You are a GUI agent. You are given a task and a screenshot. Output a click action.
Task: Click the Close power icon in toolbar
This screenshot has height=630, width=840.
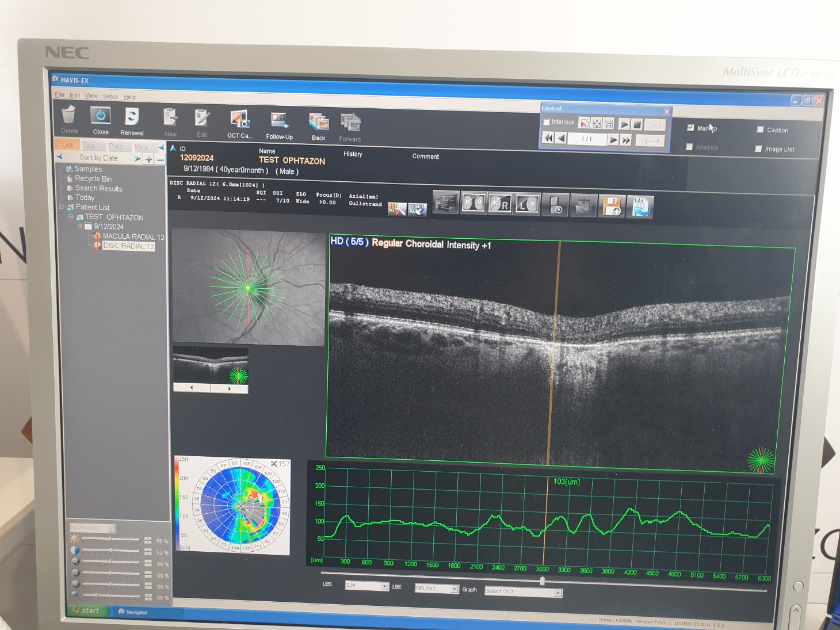coord(101,116)
